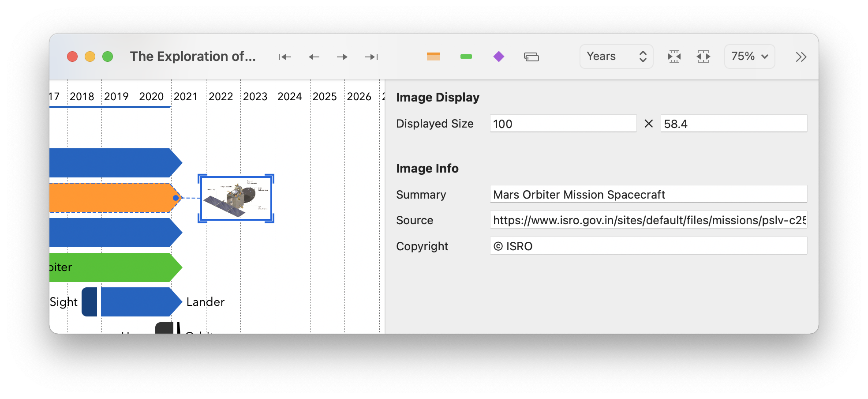This screenshot has width=868, height=399.
Task: Edit the Summary field for Mars Orbiter
Action: [648, 194]
